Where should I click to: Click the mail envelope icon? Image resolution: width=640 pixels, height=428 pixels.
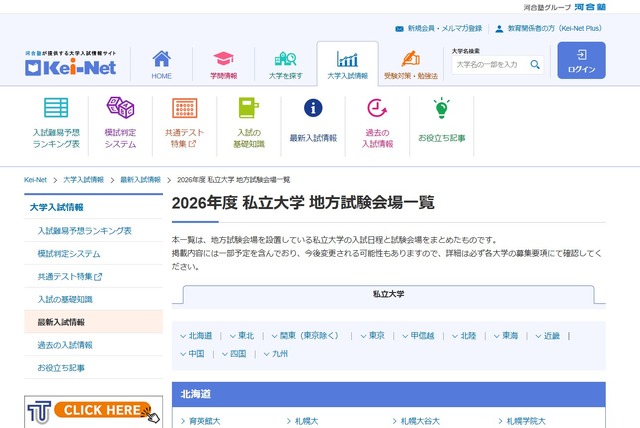399,29
